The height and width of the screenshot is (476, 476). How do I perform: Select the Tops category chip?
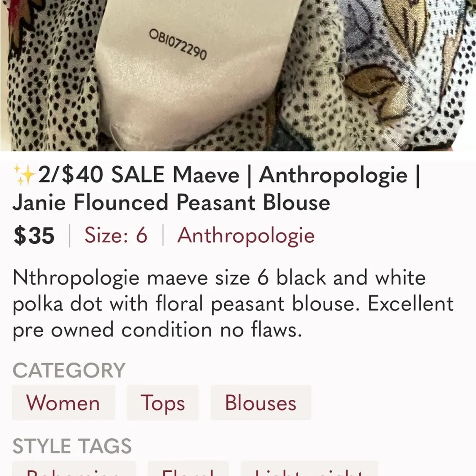(163, 403)
